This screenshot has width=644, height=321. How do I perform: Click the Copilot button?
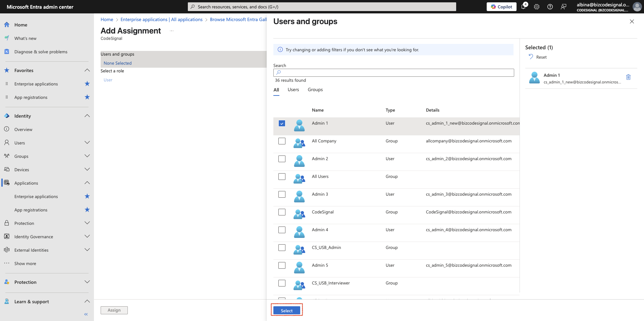tap(502, 7)
